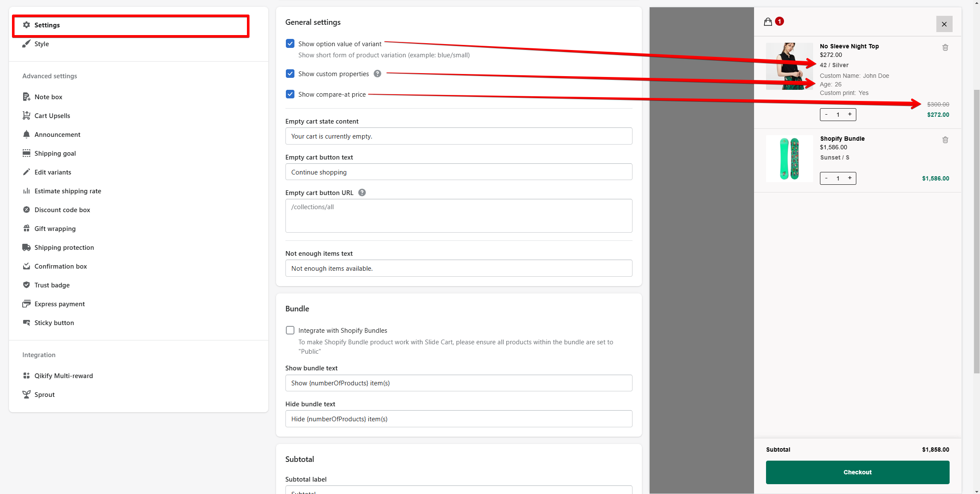This screenshot has width=980, height=494.
Task: Click Empty cart state content field
Action: tap(459, 136)
